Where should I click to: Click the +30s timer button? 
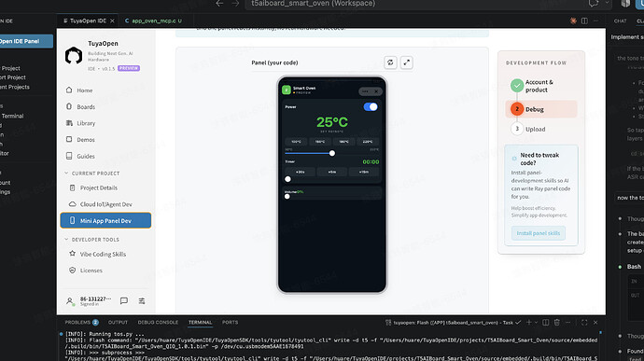(301, 172)
